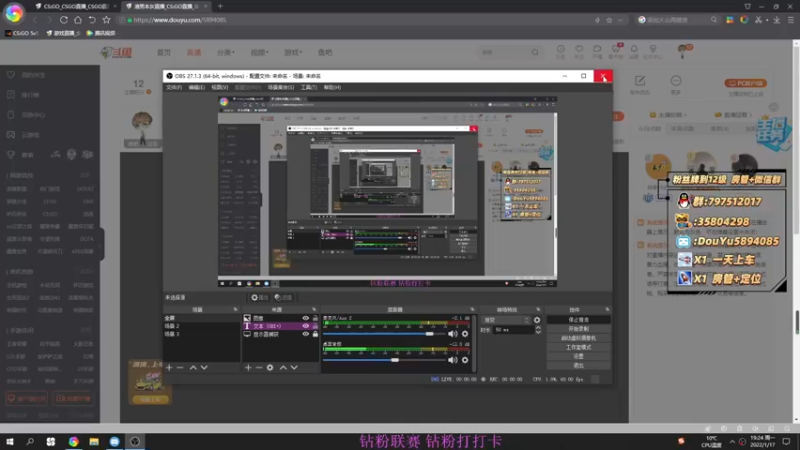Select the 图像 source row

pyautogui.click(x=281, y=318)
